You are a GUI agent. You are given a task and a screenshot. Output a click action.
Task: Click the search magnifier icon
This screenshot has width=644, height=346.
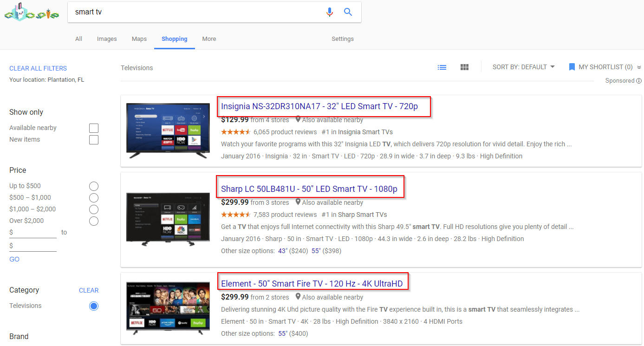(x=348, y=12)
